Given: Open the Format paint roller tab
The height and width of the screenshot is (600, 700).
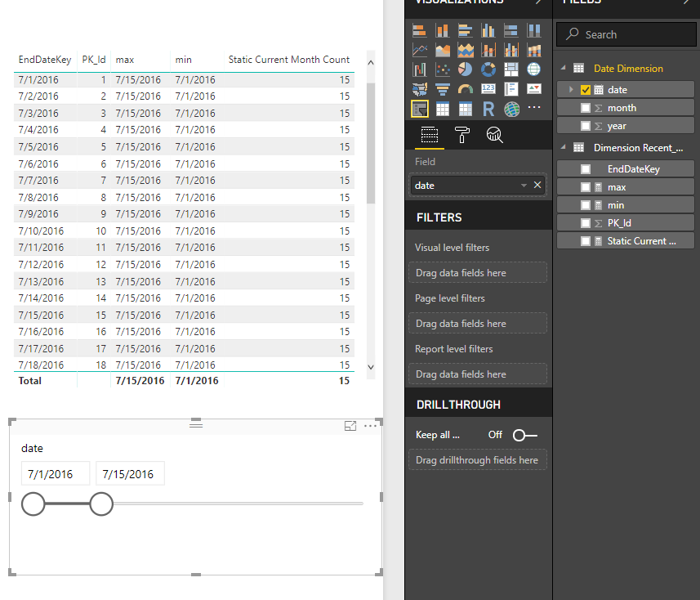Looking at the screenshot, I should [x=462, y=135].
